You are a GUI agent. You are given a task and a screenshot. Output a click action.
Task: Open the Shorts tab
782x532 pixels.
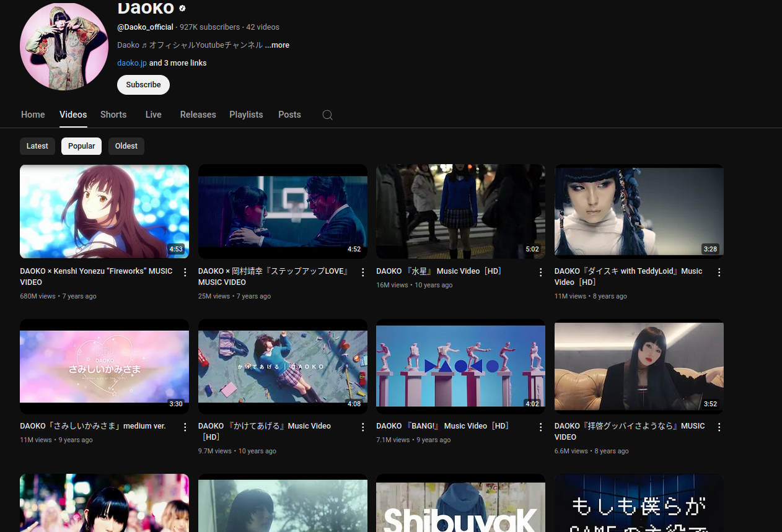coord(113,115)
